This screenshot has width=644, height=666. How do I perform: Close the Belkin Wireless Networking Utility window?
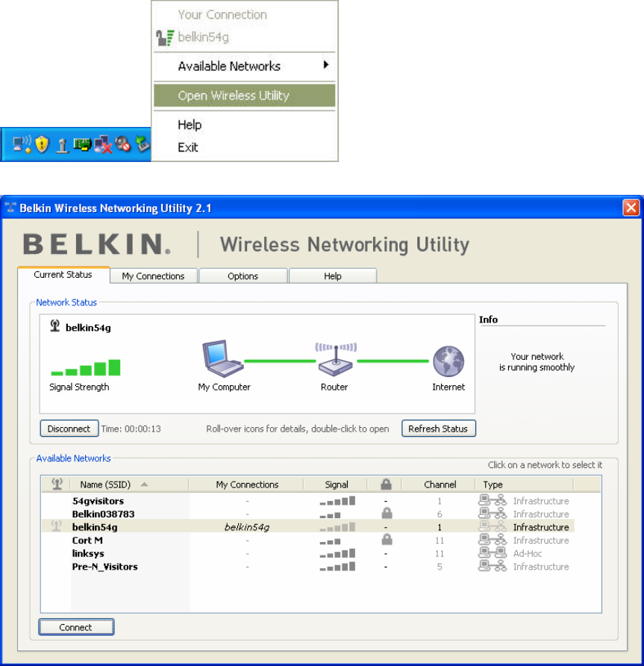pos(631,208)
